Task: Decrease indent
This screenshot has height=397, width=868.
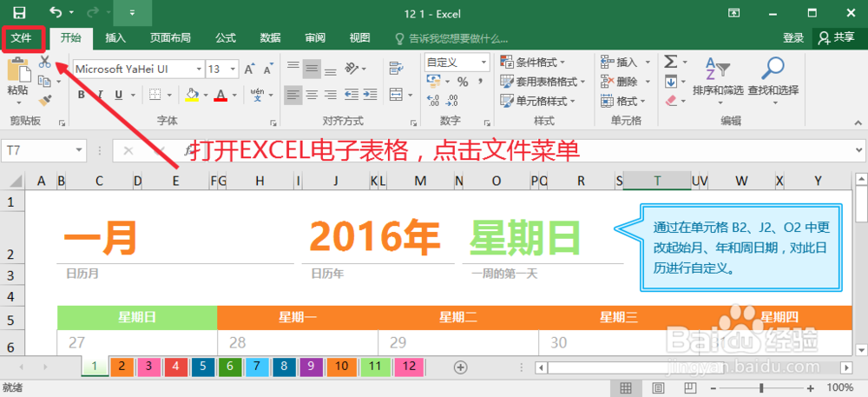Action: pyautogui.click(x=352, y=95)
